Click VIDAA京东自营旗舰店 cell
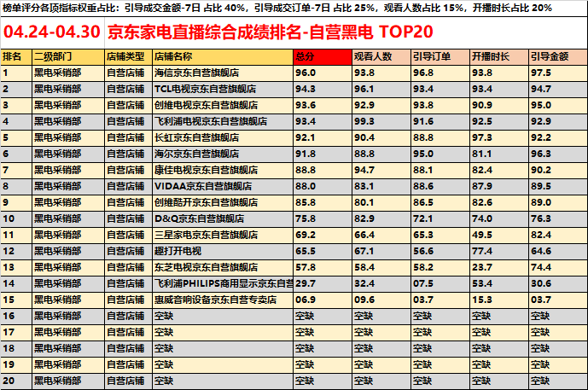The width and height of the screenshot is (588, 390). [223, 186]
